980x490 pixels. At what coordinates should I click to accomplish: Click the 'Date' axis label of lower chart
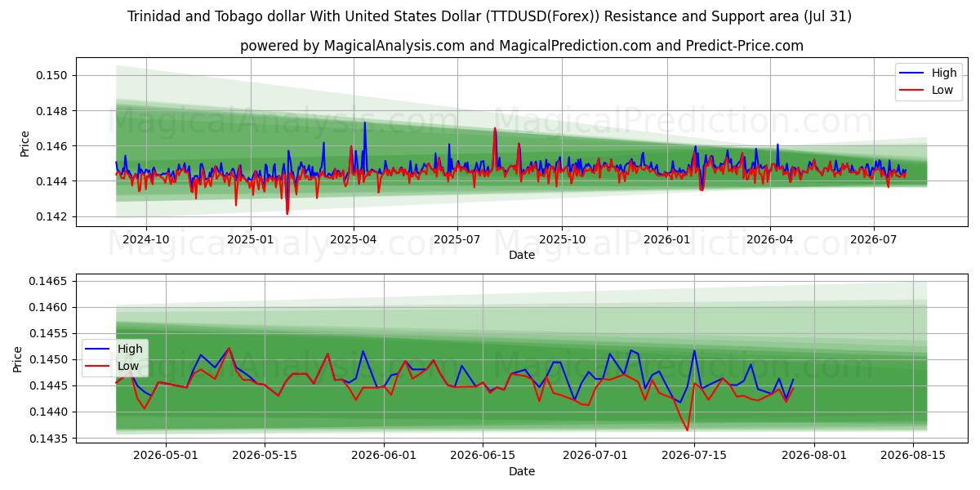[x=522, y=471]
